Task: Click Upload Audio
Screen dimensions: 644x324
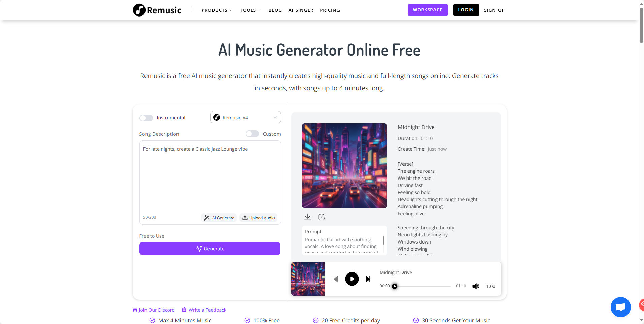Action: click(x=258, y=218)
